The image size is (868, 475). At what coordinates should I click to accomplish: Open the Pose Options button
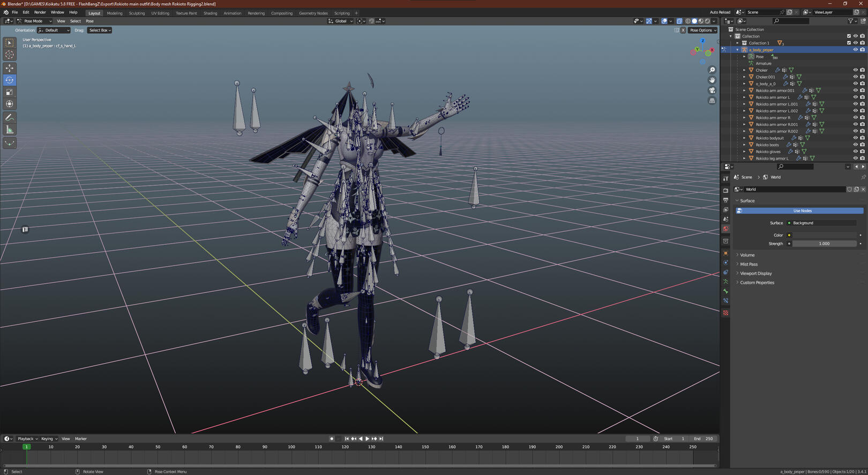(x=702, y=31)
